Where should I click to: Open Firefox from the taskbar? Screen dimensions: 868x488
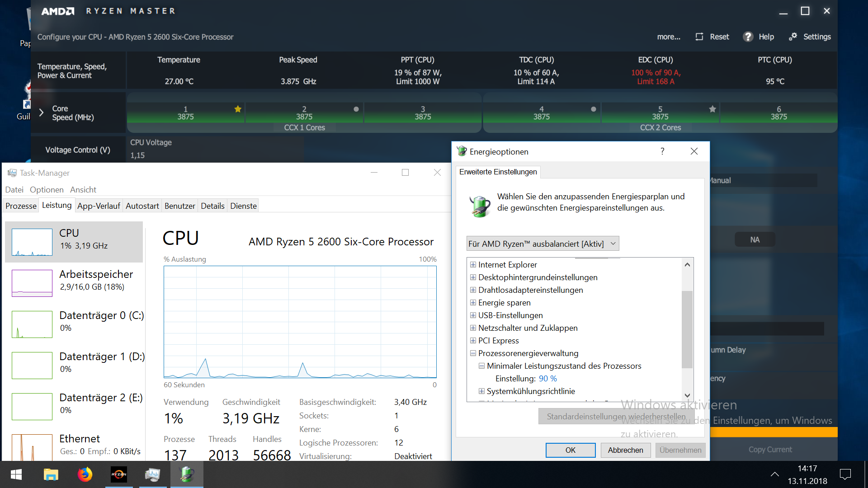tap(85, 474)
